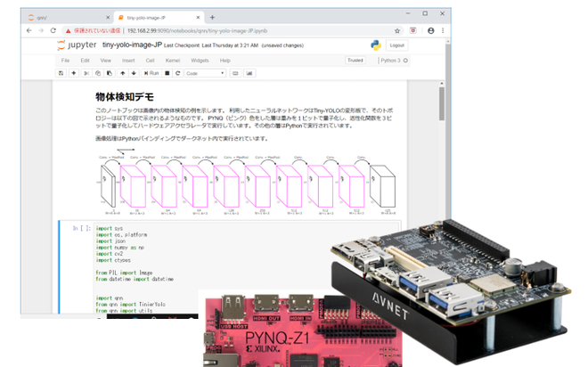Cut selected cells with scissors icon

[x=86, y=73]
